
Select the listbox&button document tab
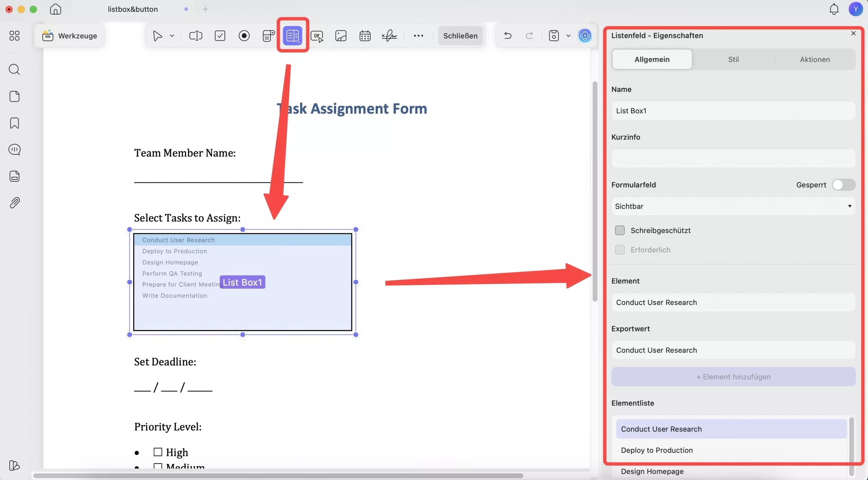point(133,9)
